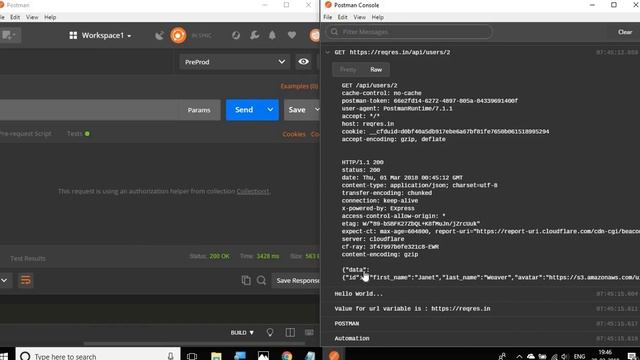
Task: Open the Send button dropdown arrow
Action: coord(270,110)
